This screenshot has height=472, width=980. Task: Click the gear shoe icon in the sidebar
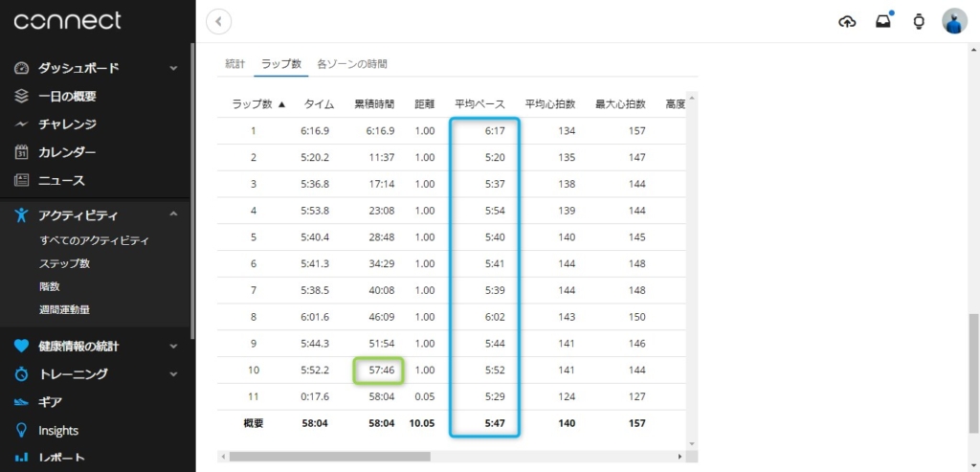pos(22,402)
